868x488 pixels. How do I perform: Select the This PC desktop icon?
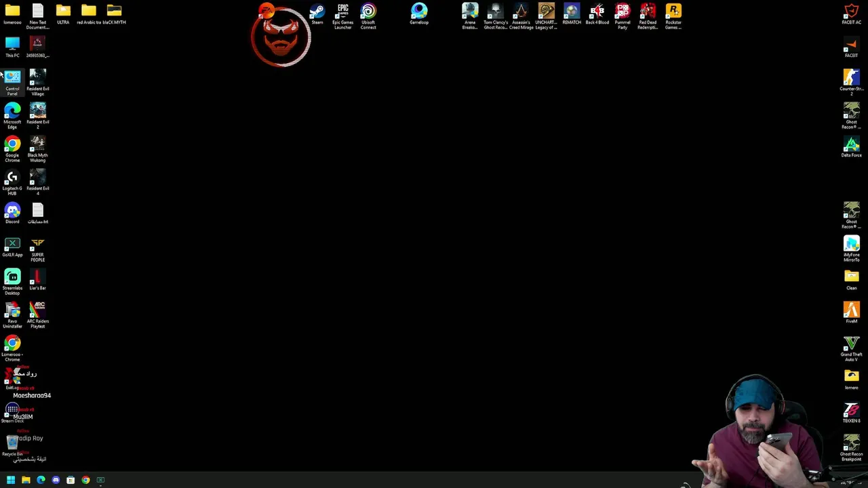(x=12, y=47)
